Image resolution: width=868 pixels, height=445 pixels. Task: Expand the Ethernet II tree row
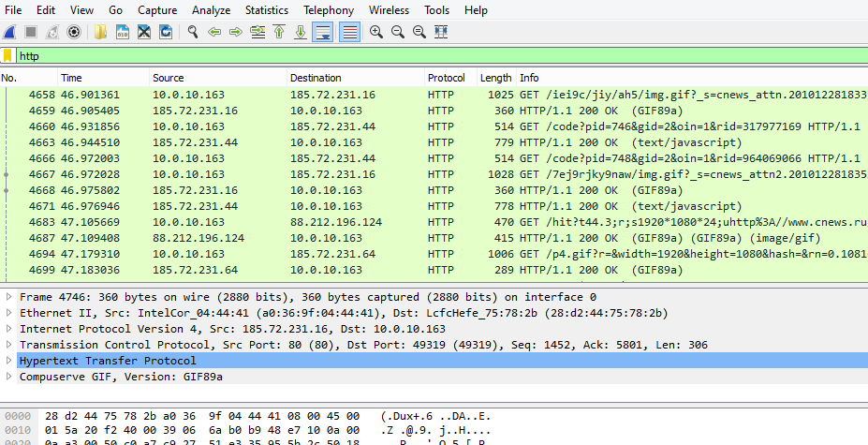pyautogui.click(x=9, y=313)
